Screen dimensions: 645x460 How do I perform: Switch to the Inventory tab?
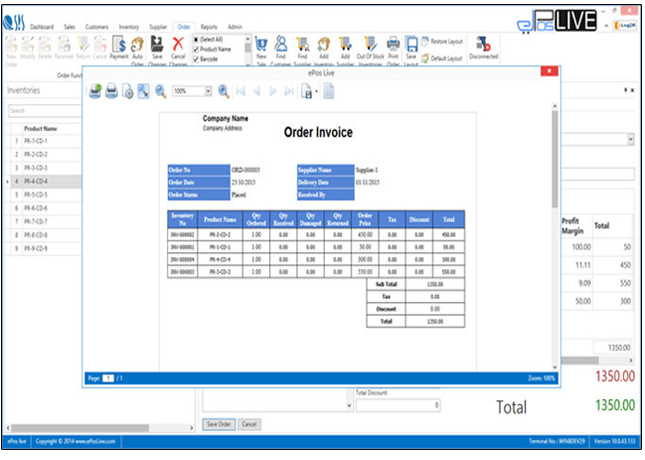[x=128, y=27]
